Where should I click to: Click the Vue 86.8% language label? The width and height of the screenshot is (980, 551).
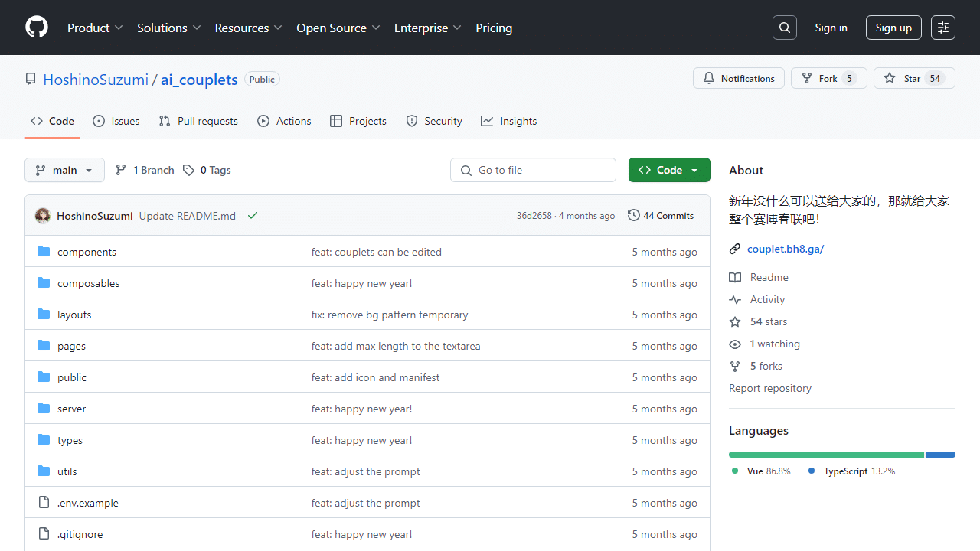click(761, 471)
